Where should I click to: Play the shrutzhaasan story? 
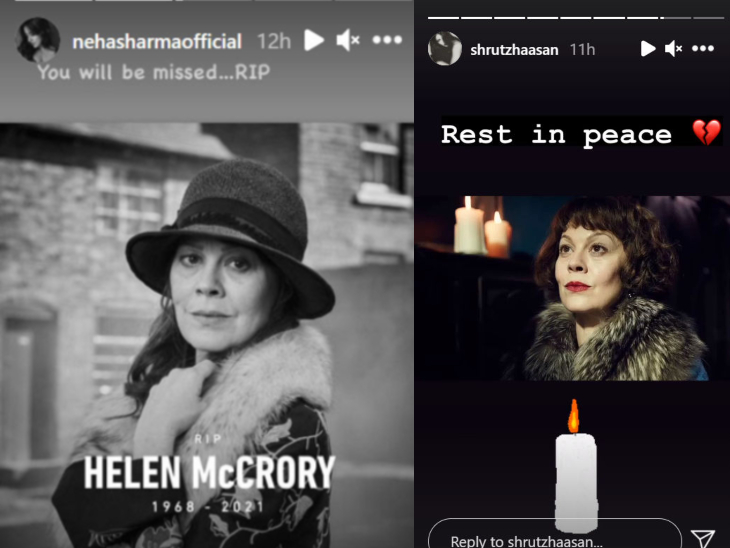tap(648, 48)
